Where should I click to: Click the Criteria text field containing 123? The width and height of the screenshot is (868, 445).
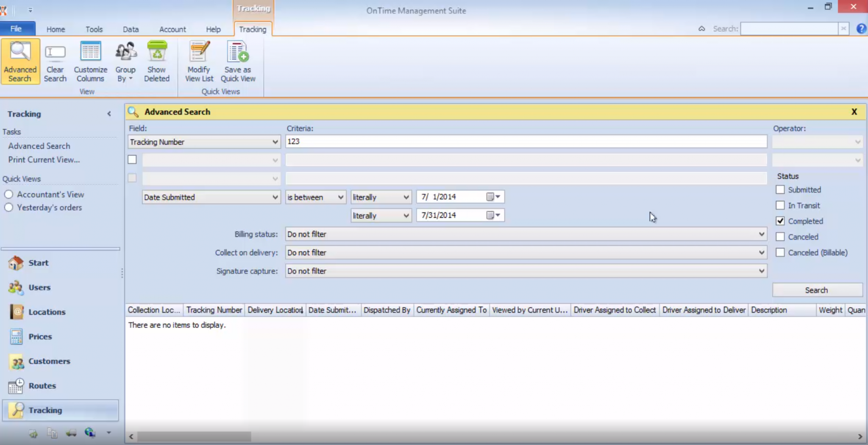[x=526, y=142]
